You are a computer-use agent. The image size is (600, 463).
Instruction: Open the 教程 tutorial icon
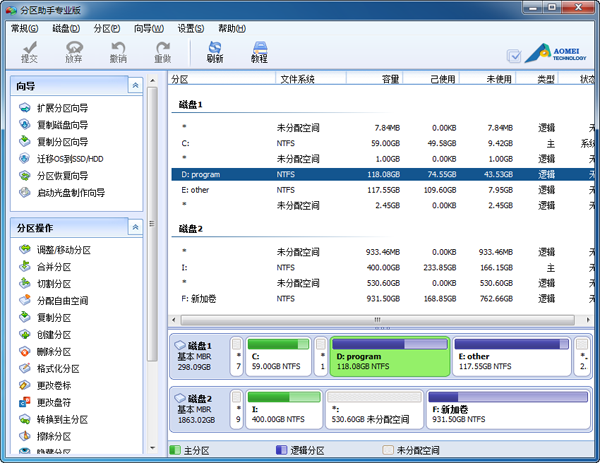pyautogui.click(x=259, y=51)
